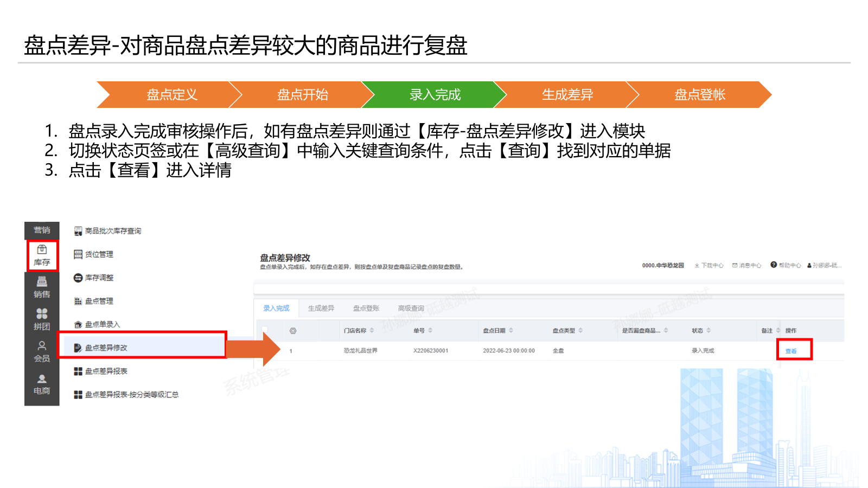Image resolution: width=868 pixels, height=488 pixels.
Task: Open the 拼团 group-buy module in the sidebar
Action: [x=42, y=319]
